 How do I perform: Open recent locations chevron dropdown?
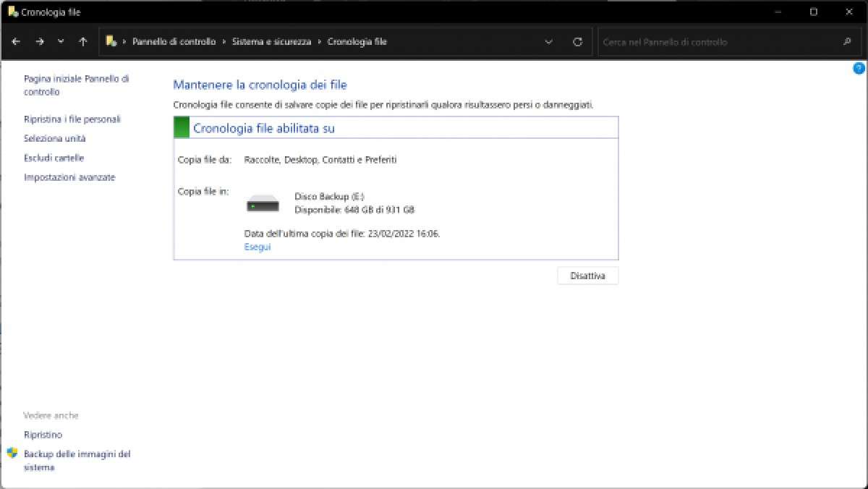click(61, 42)
